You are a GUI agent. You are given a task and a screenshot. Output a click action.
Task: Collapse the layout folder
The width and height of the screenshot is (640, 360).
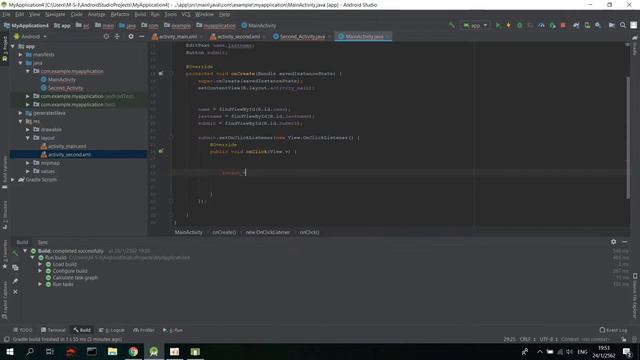28,138
